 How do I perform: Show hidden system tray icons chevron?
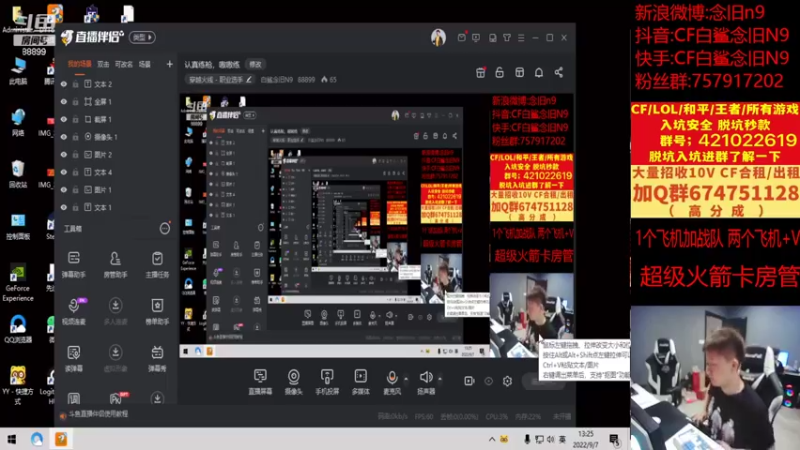[492, 439]
